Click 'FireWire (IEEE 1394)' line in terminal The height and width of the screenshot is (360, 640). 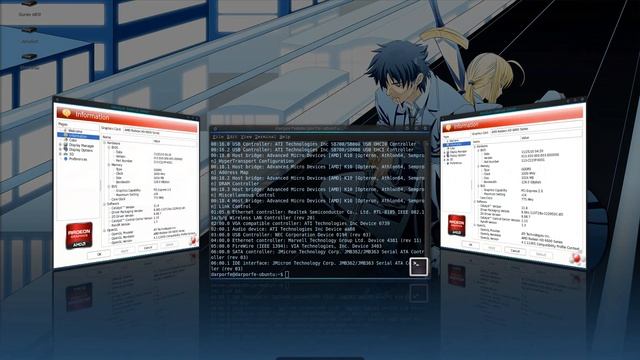296,246
